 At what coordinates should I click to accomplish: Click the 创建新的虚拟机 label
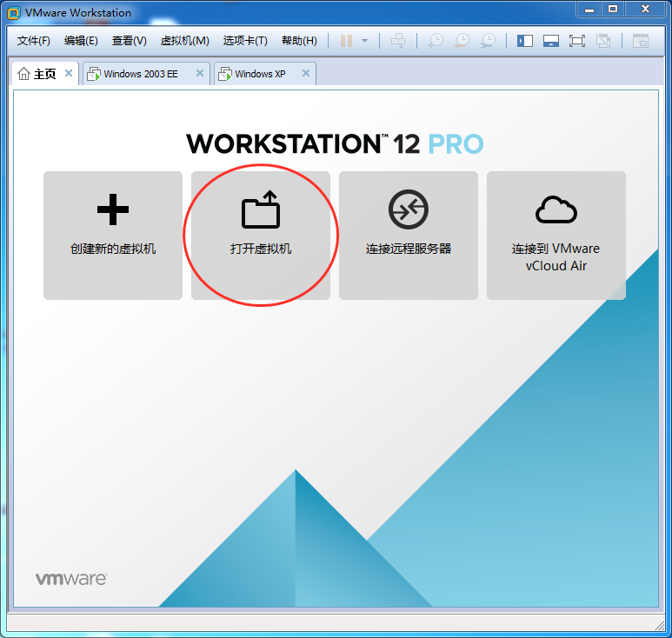(x=113, y=249)
